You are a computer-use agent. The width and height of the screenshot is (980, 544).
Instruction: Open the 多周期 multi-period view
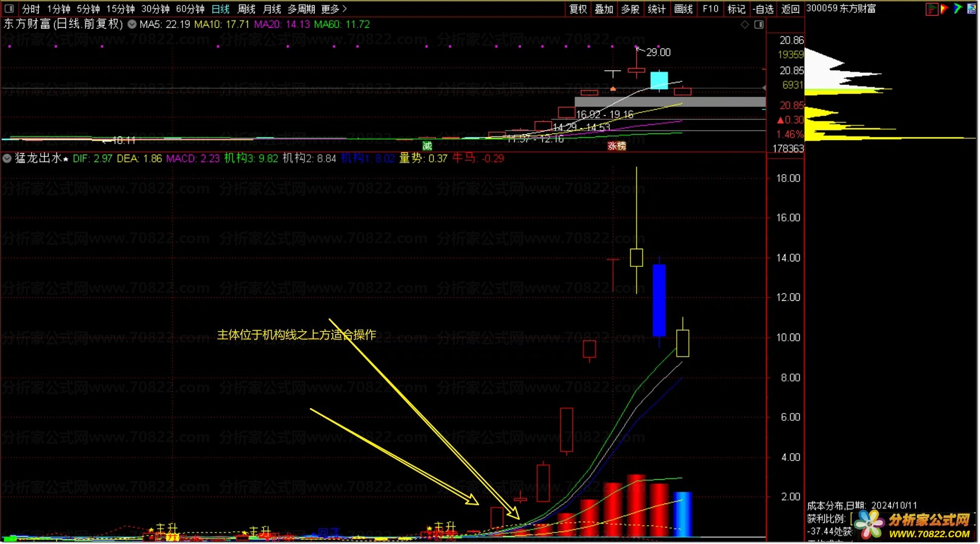(301, 9)
